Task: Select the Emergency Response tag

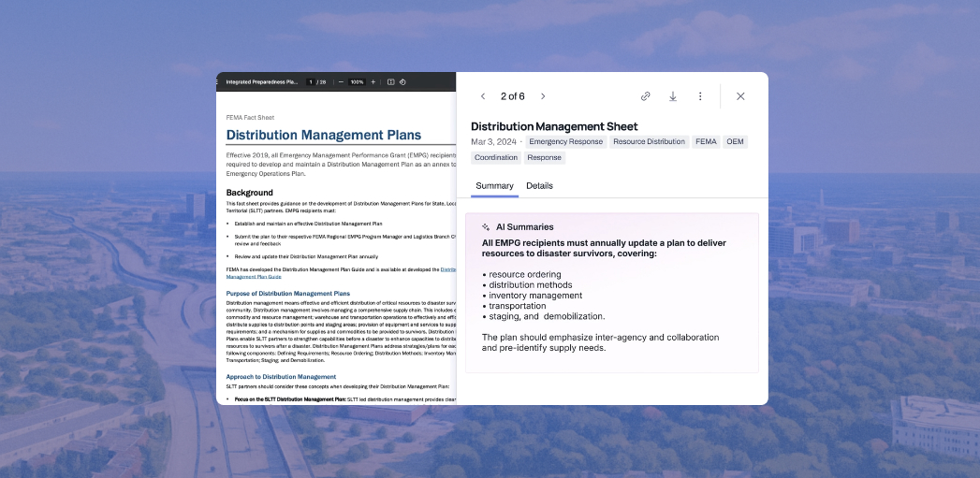Action: [x=565, y=142]
